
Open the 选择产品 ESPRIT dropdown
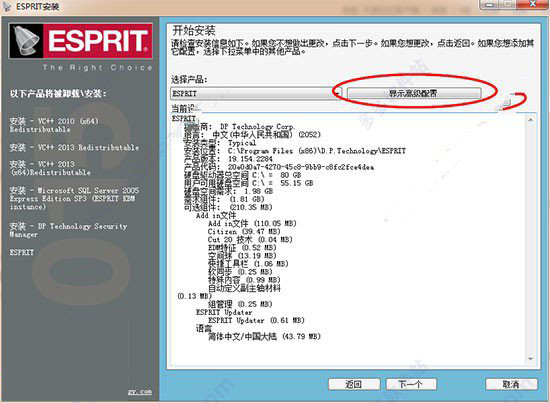[256, 93]
